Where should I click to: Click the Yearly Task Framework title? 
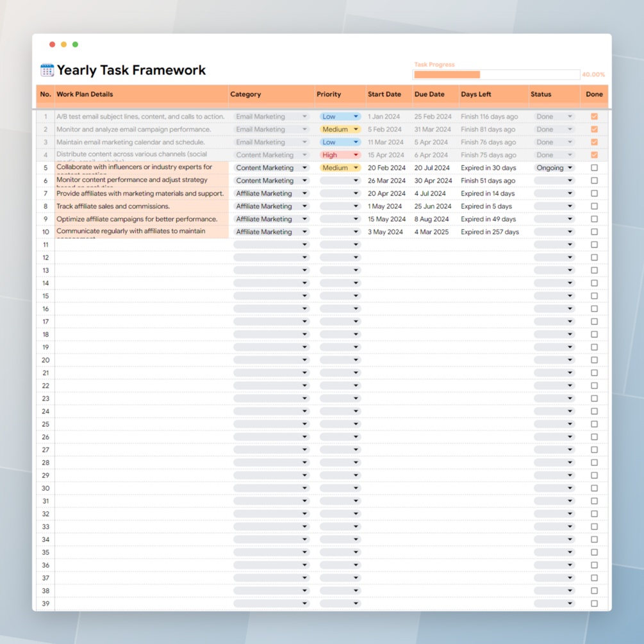(131, 70)
